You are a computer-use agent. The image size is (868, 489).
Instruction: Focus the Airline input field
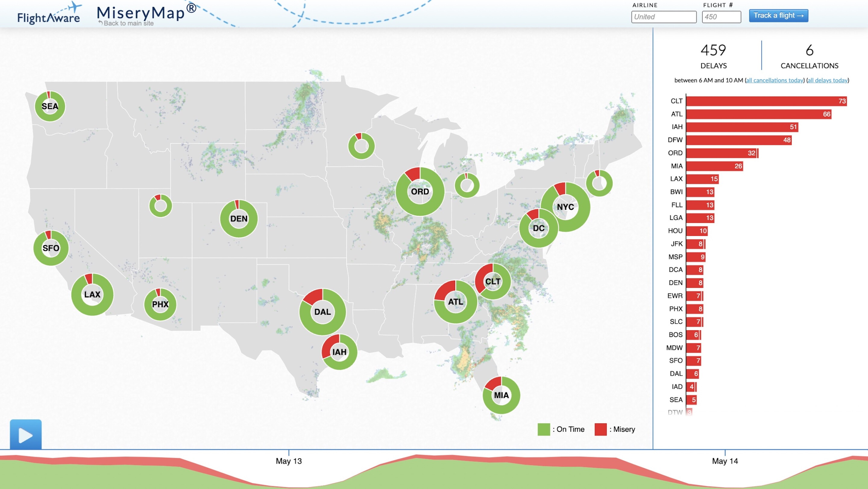coord(663,17)
